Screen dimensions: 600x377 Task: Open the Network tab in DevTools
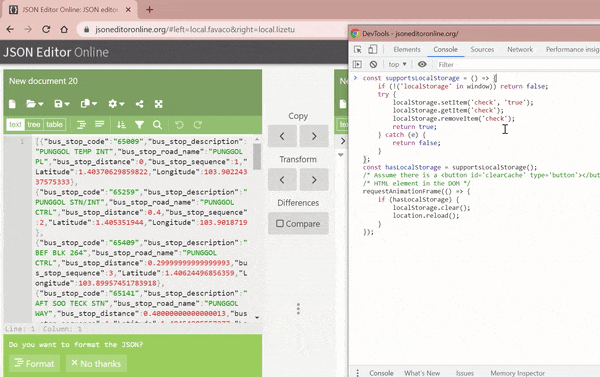(x=520, y=49)
